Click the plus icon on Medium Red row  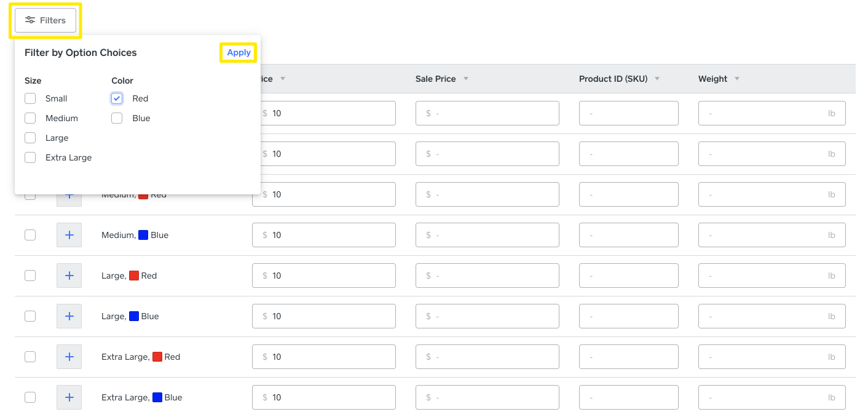click(x=69, y=194)
